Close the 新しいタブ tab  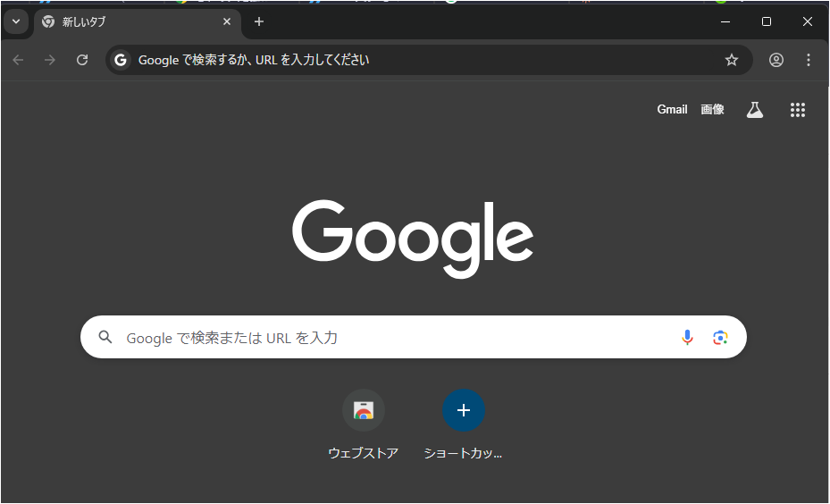[x=227, y=21]
